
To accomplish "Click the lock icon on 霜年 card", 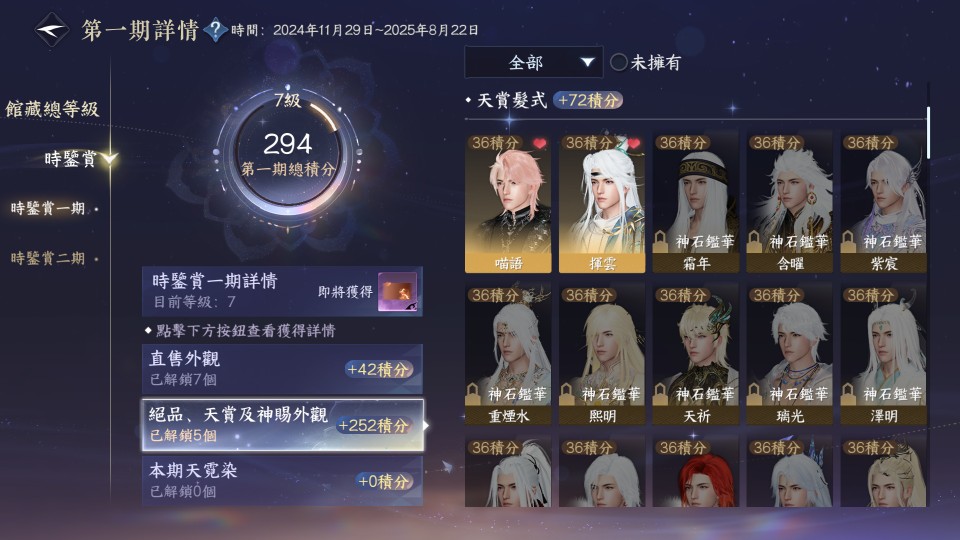I will (x=660, y=242).
